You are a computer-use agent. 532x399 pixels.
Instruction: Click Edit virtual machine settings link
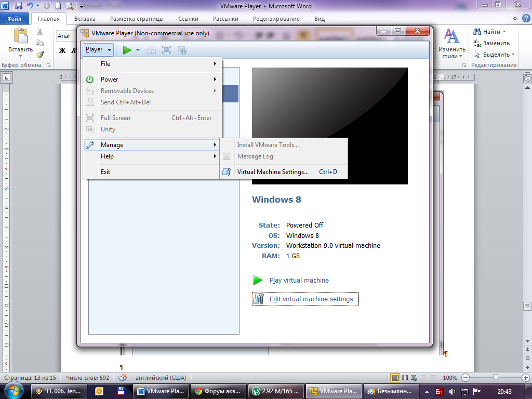click(x=311, y=299)
